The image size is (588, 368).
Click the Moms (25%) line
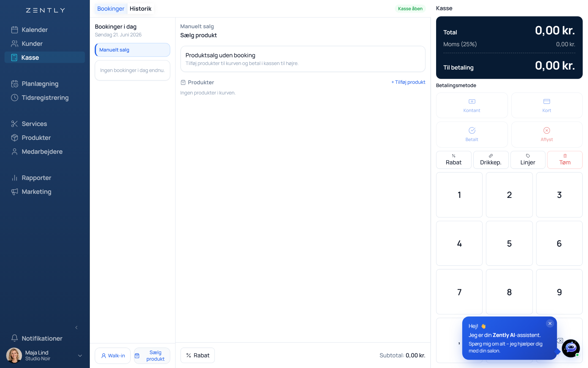point(509,44)
